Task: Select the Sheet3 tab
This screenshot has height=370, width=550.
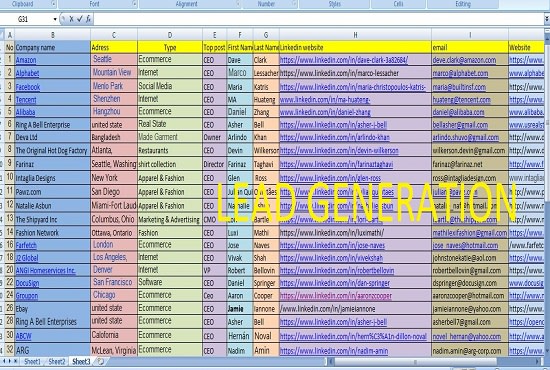Action: coord(81,361)
